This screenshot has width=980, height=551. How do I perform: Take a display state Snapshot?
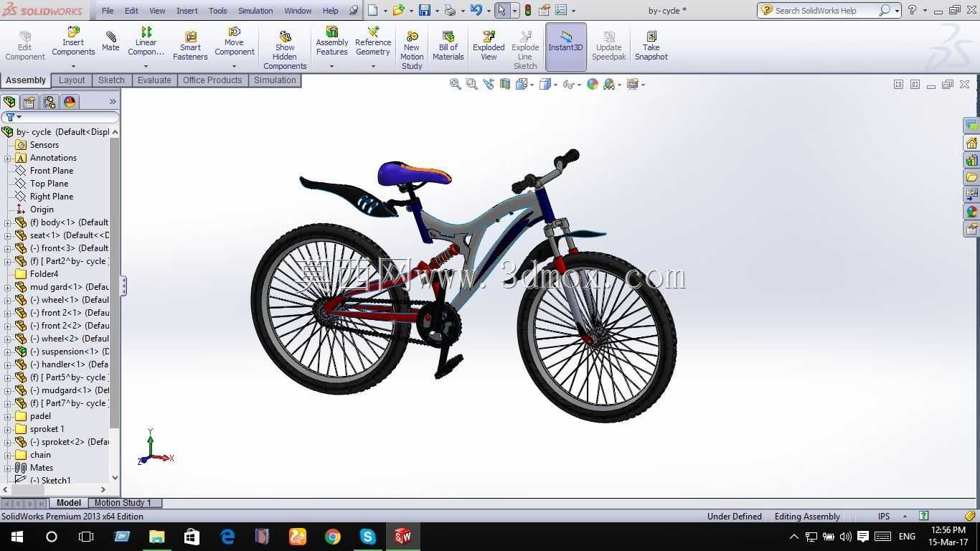651,46
